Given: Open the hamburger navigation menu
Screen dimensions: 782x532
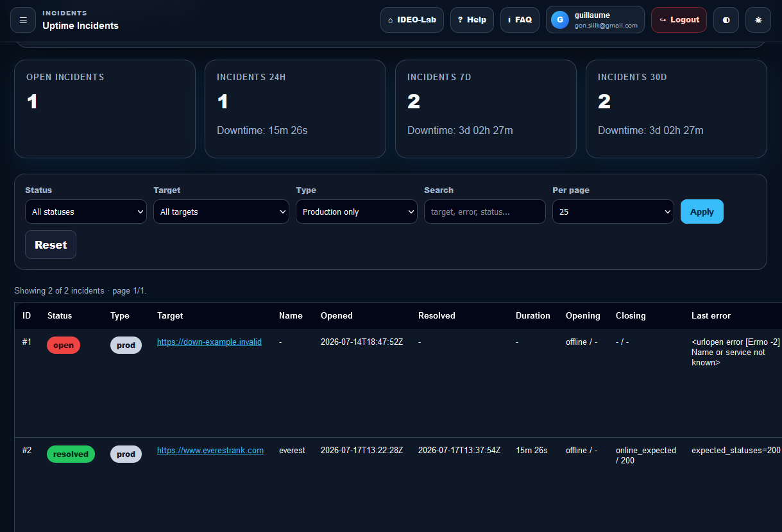Looking at the screenshot, I should click(x=23, y=20).
